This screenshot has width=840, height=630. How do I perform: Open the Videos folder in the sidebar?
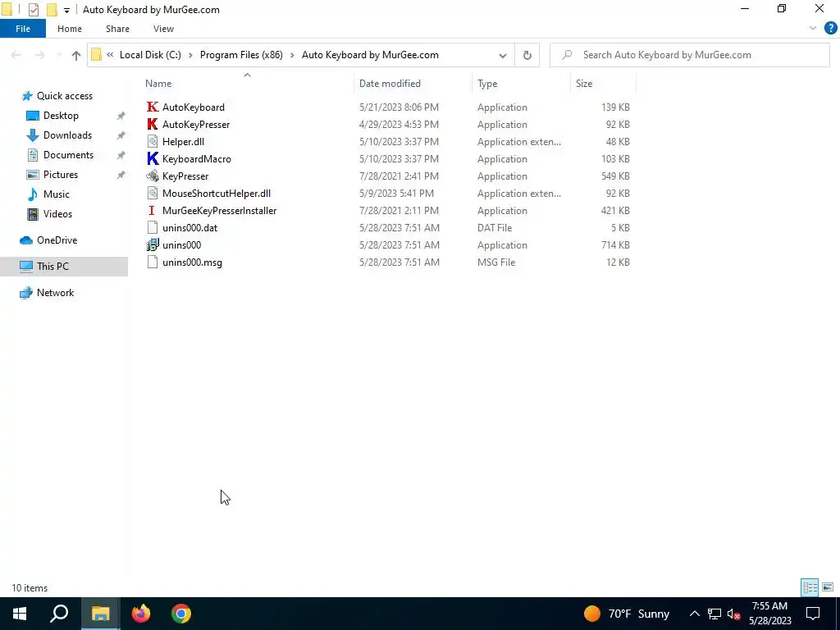coord(57,214)
